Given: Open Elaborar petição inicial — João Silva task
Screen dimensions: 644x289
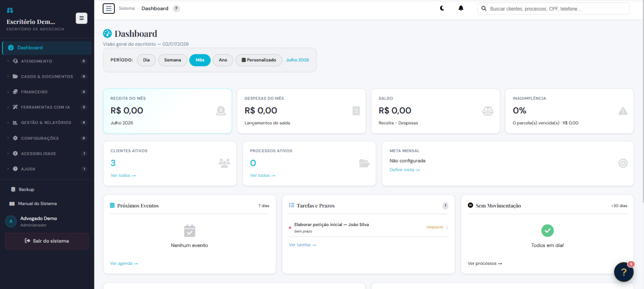Looking at the screenshot, I should tap(332, 224).
